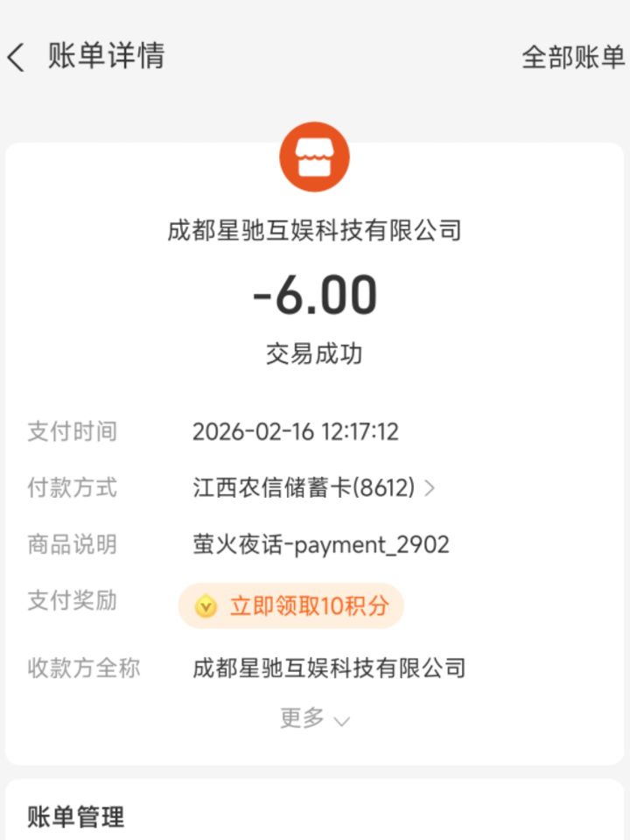630x840 pixels.
Task: Tap the 付款方式 row label
Action: click(x=72, y=487)
